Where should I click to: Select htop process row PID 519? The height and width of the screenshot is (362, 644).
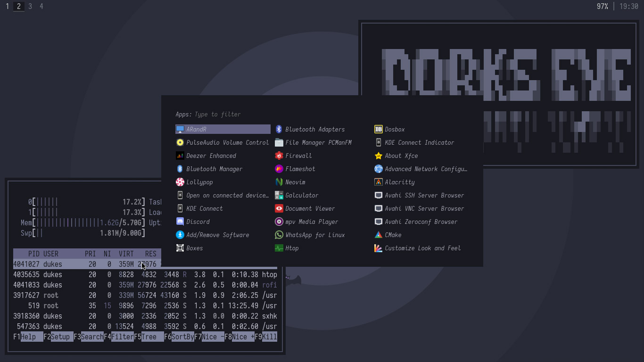(x=145, y=305)
